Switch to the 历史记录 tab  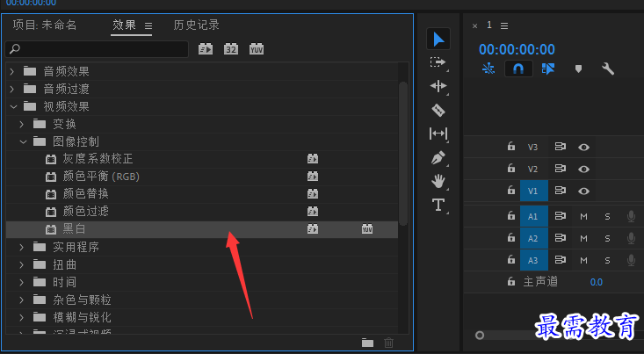[196, 25]
